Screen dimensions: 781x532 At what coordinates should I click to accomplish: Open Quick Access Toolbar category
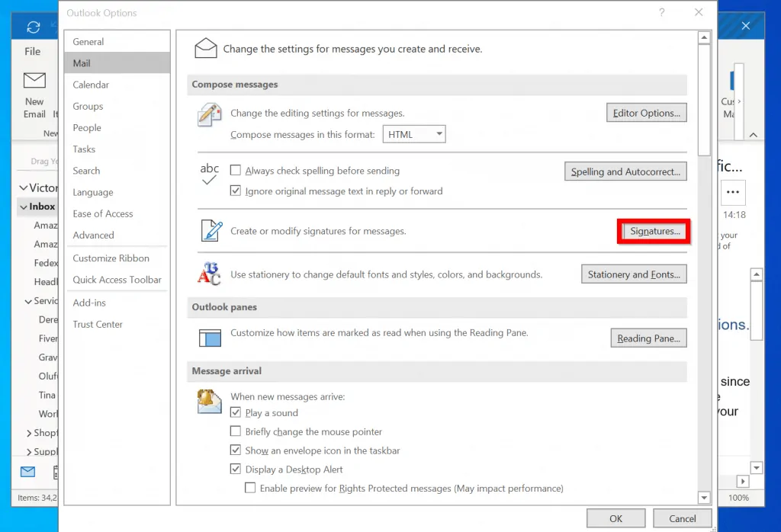tap(117, 280)
